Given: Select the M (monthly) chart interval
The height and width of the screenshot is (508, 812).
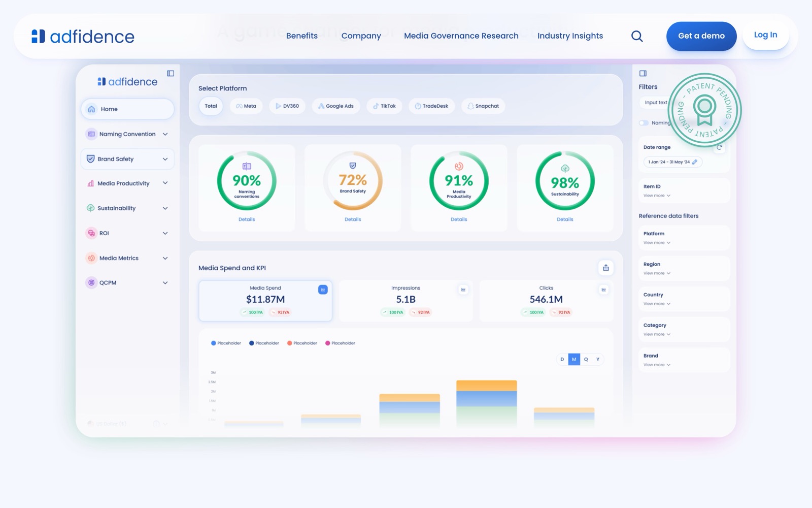Looking at the screenshot, I should [x=574, y=360].
